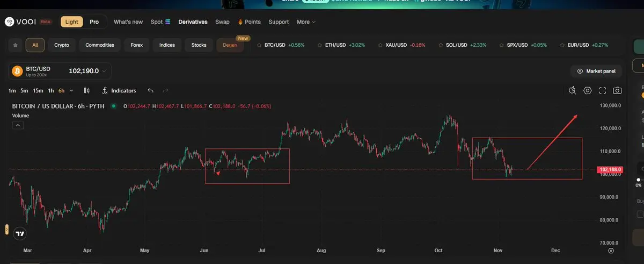Filter markets by Indices
The image size is (644, 264).
167,45
